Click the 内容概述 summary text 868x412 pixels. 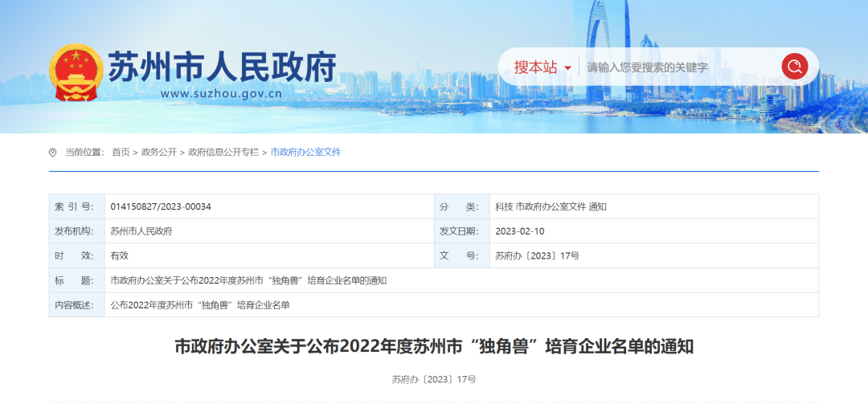pos(200,304)
